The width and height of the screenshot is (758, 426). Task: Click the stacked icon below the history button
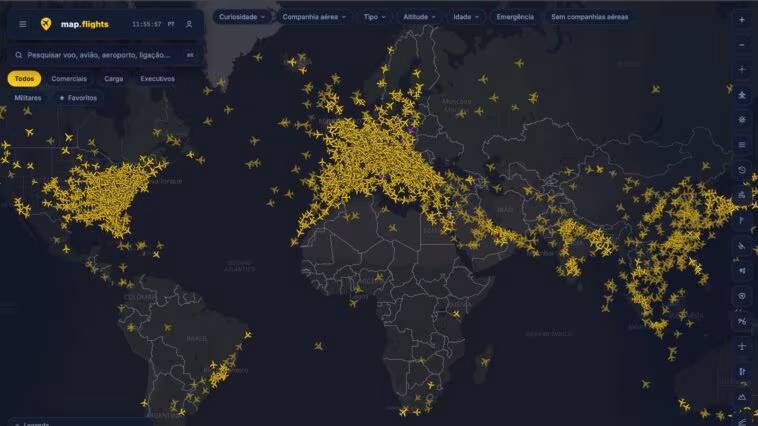(742, 195)
